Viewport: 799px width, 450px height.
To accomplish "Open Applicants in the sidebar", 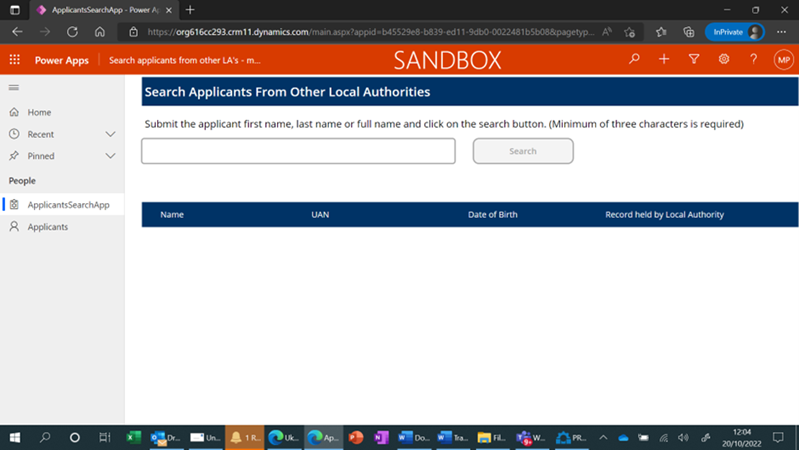I will pos(48,227).
